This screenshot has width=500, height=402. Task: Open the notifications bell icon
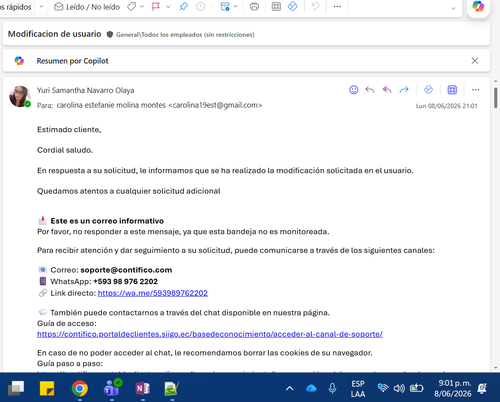tap(482, 388)
